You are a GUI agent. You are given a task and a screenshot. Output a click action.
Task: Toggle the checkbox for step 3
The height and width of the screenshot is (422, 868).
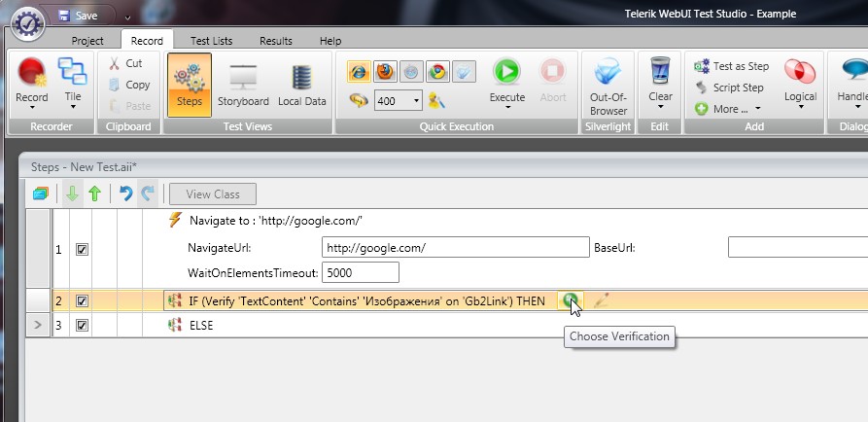click(x=82, y=326)
